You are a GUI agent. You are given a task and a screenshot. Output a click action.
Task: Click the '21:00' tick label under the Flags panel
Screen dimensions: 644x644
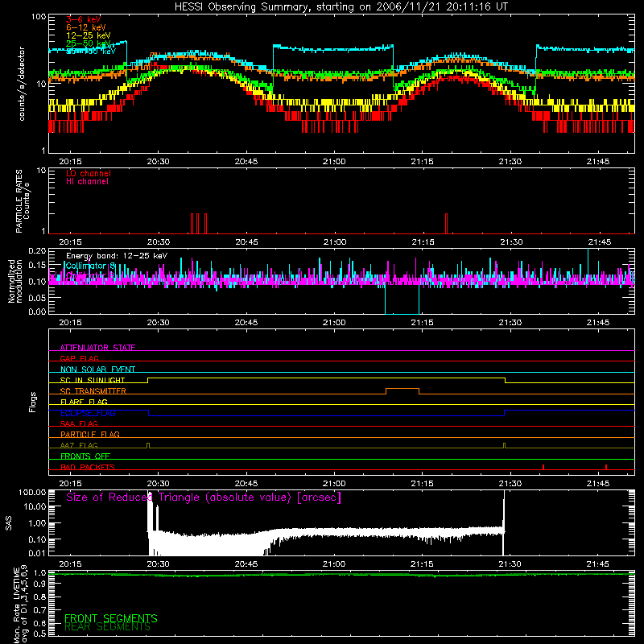point(334,484)
